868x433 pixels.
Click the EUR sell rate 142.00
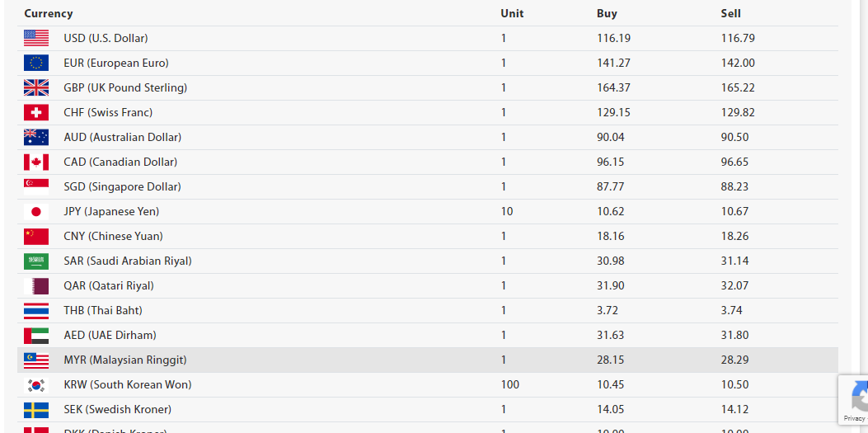point(738,63)
